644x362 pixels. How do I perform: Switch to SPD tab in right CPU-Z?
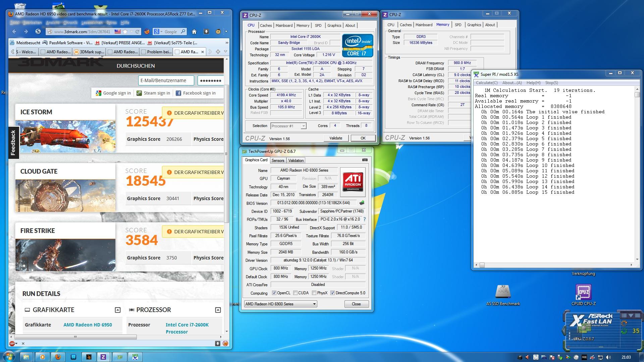458,25
